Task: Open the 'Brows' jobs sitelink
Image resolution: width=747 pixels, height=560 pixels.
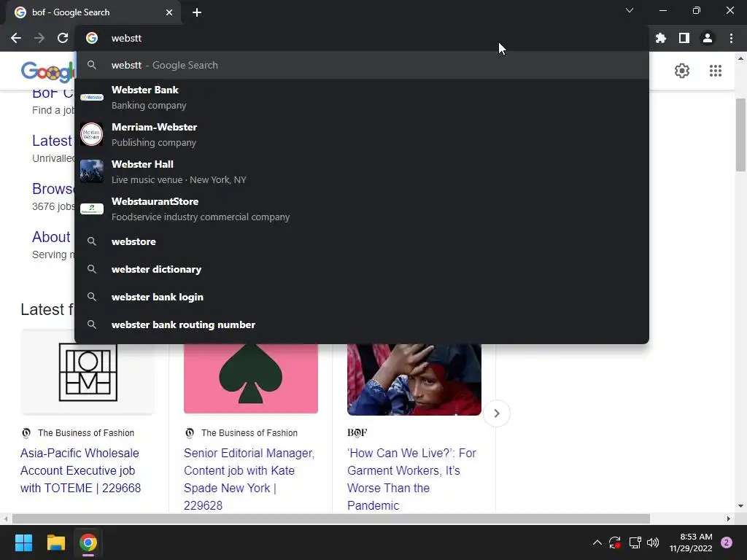Action: click(x=53, y=189)
